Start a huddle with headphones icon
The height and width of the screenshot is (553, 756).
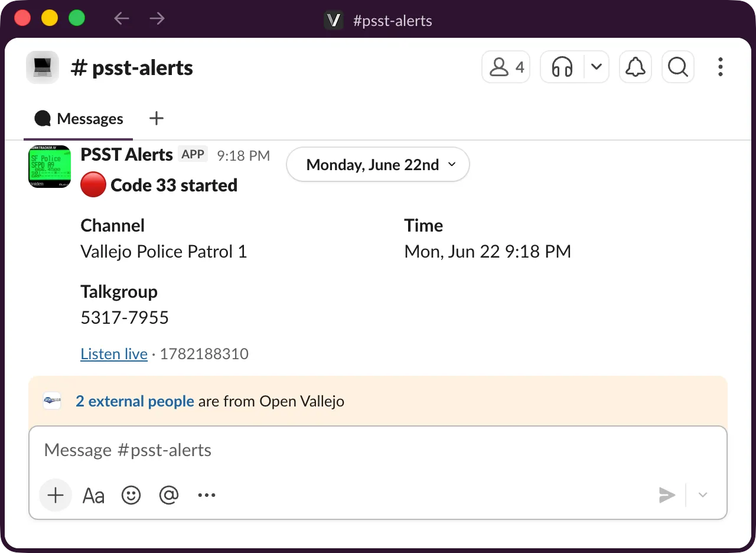[x=562, y=67]
